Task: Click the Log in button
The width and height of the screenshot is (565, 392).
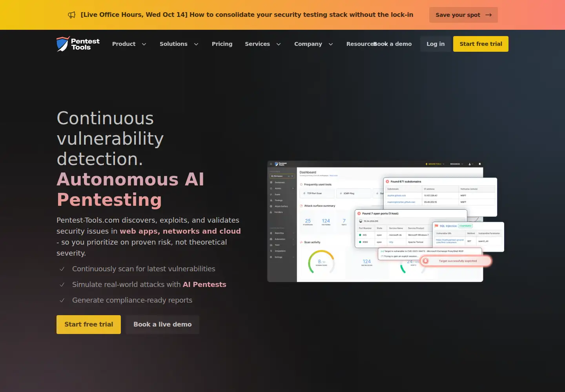Action: tap(436, 44)
